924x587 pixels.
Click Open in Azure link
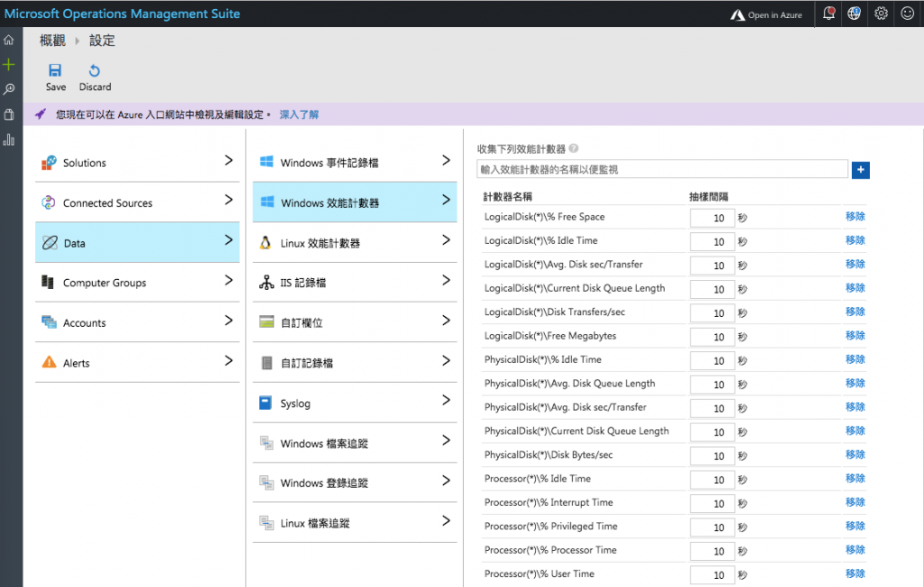pos(766,14)
